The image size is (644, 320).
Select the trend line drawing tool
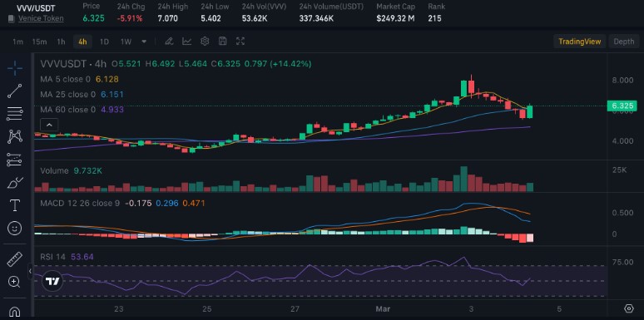click(x=15, y=91)
